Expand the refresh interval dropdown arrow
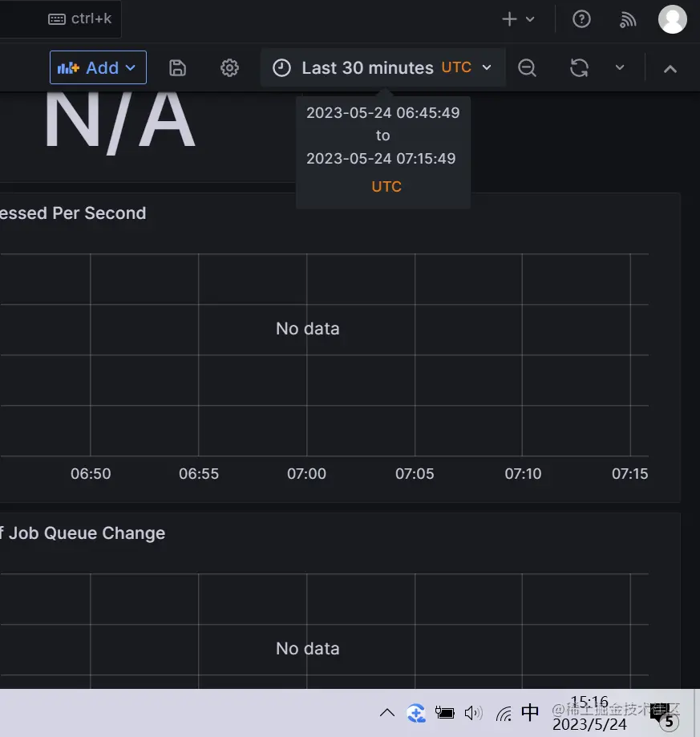This screenshot has width=700, height=737. tap(620, 67)
